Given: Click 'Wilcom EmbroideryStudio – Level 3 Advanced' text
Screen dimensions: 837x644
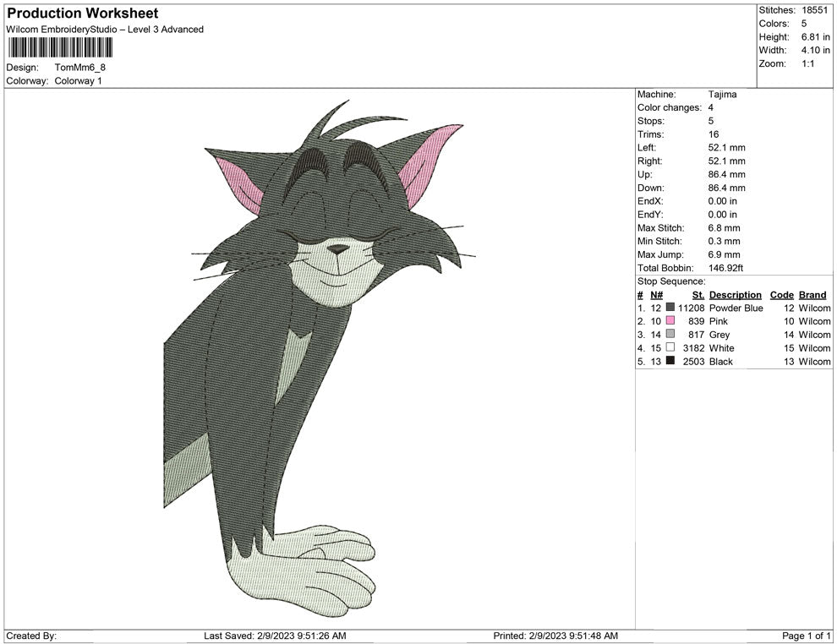Looking at the screenshot, I should [105, 30].
